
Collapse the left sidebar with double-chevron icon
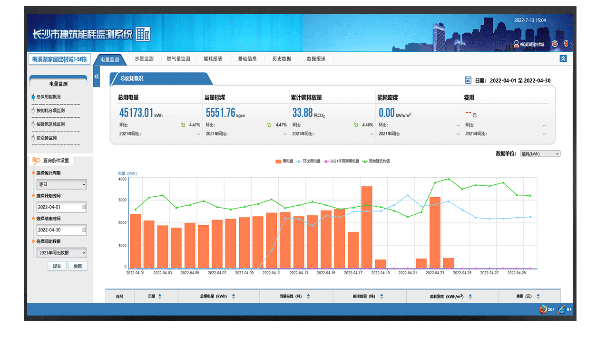pyautogui.click(x=97, y=77)
